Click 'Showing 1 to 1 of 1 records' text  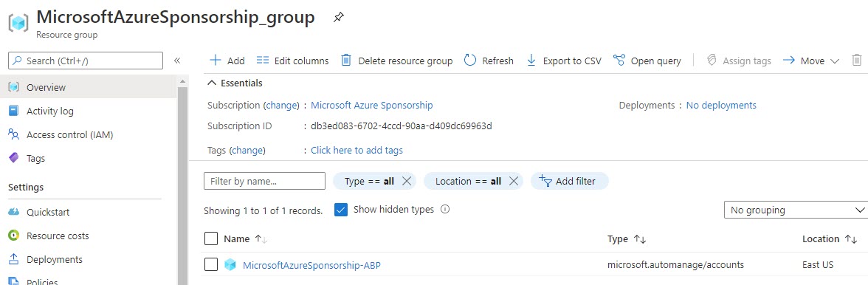263,211
